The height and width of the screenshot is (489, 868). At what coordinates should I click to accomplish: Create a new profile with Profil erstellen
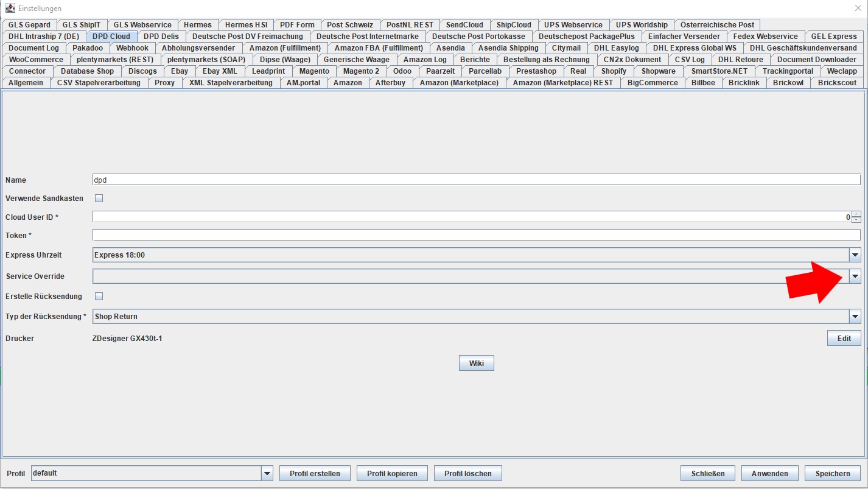point(315,473)
